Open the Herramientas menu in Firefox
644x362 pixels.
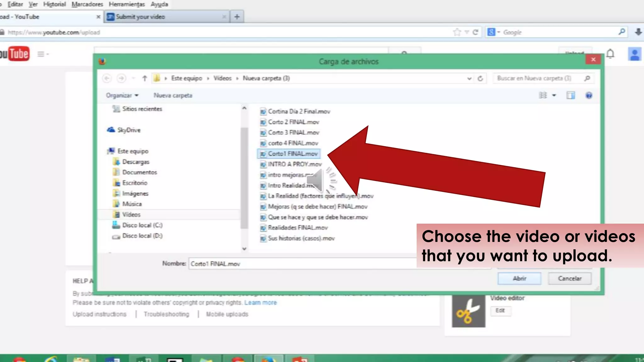tap(127, 4)
